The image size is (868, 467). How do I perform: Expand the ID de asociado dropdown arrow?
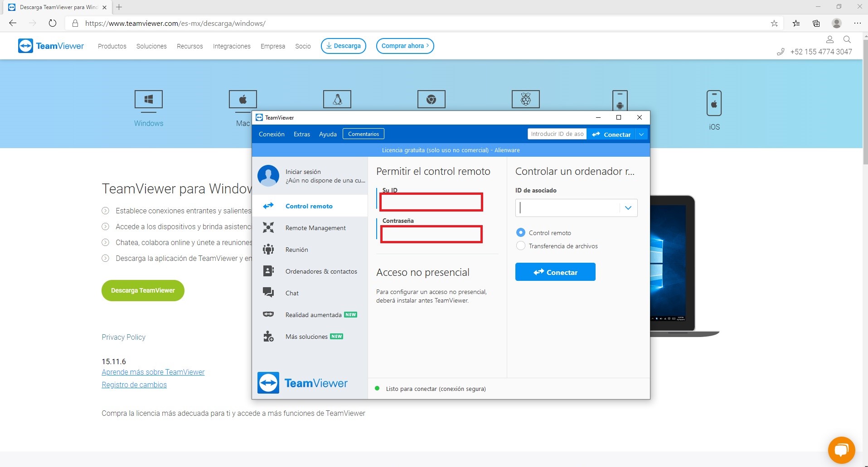pos(628,208)
